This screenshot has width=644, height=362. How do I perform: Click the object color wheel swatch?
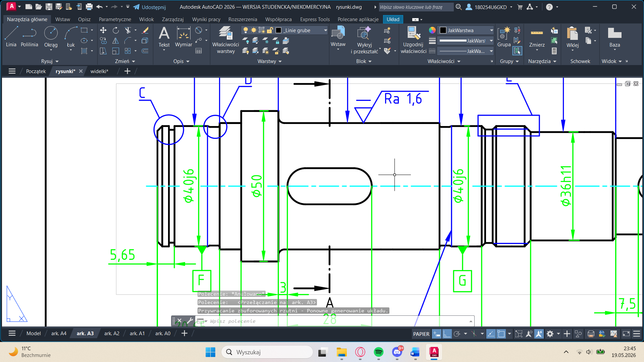click(x=432, y=31)
